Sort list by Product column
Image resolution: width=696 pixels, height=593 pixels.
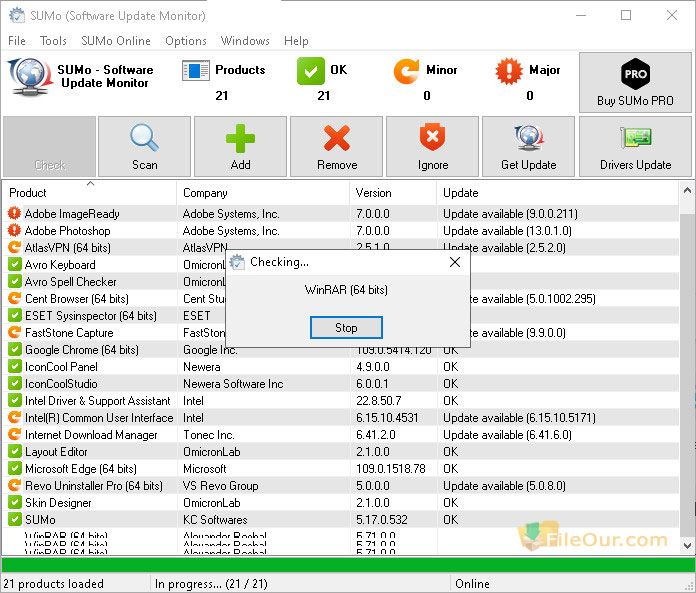pyautogui.click(x=90, y=193)
